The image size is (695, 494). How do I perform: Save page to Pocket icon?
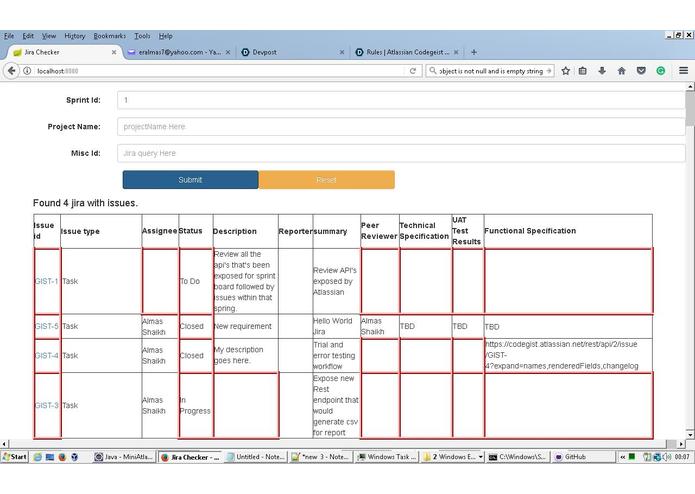click(x=641, y=71)
